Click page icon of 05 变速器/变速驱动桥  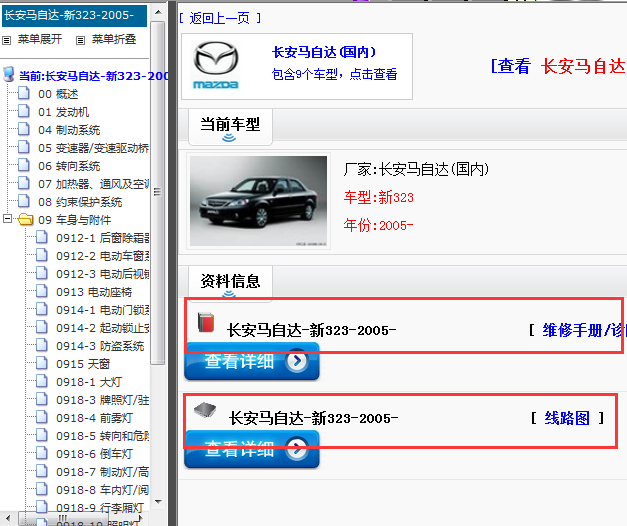click(24, 147)
